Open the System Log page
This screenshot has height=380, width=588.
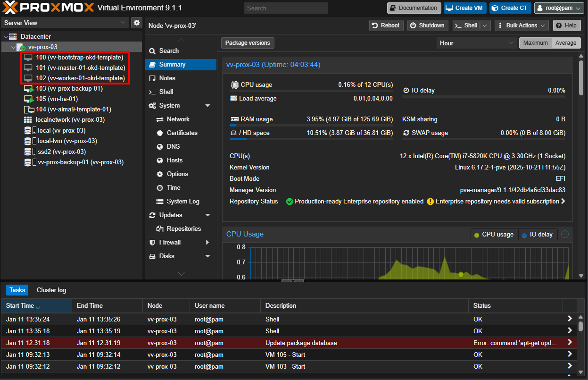pos(182,202)
